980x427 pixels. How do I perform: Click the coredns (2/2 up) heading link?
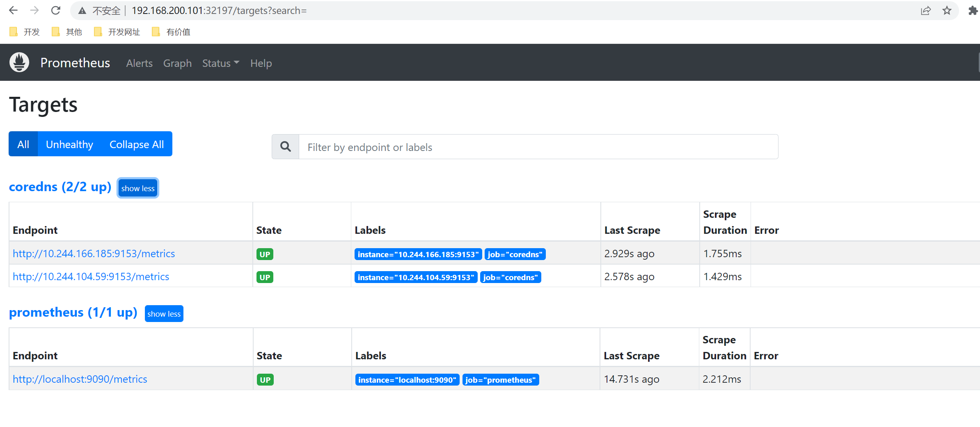pos(60,187)
